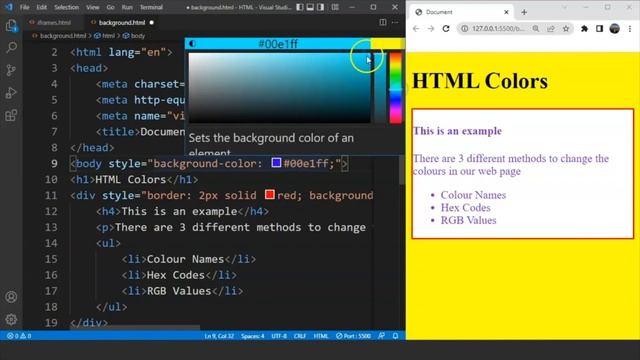This screenshot has width=640, height=360.
Task: Click the red color swatch on line 11
Action: tap(269, 194)
